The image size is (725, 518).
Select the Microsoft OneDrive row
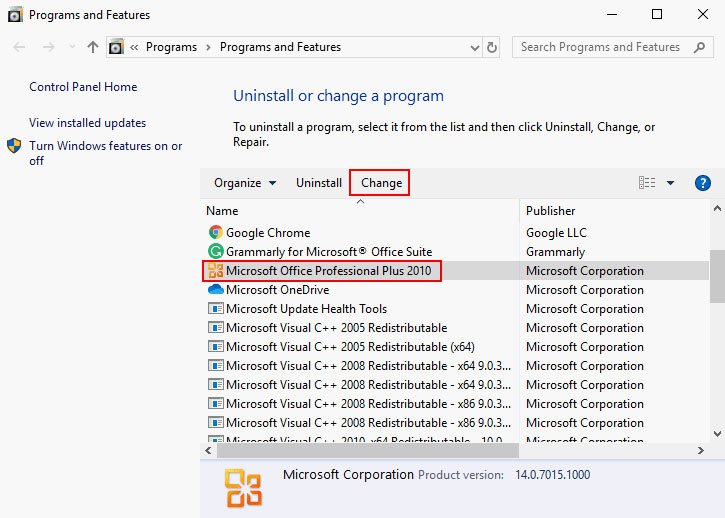click(455, 290)
